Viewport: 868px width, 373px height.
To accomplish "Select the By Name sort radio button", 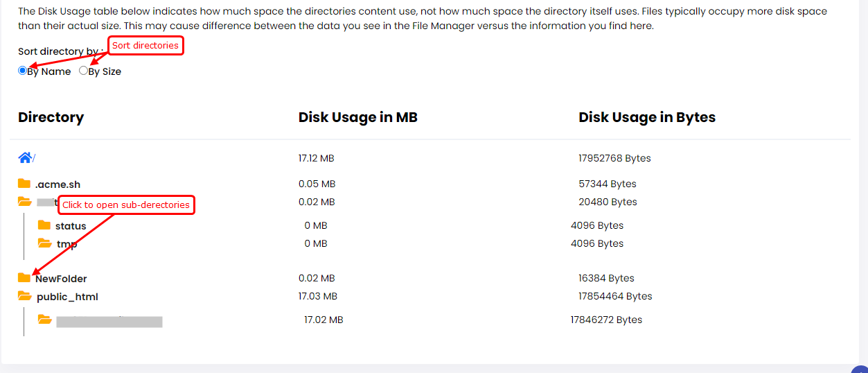I will click(23, 71).
